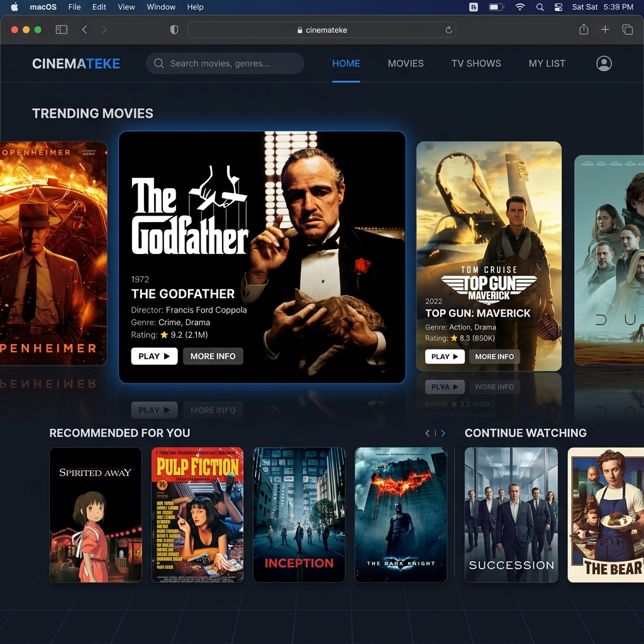Click the battery status icon
The height and width of the screenshot is (644, 644).
pos(496,7)
